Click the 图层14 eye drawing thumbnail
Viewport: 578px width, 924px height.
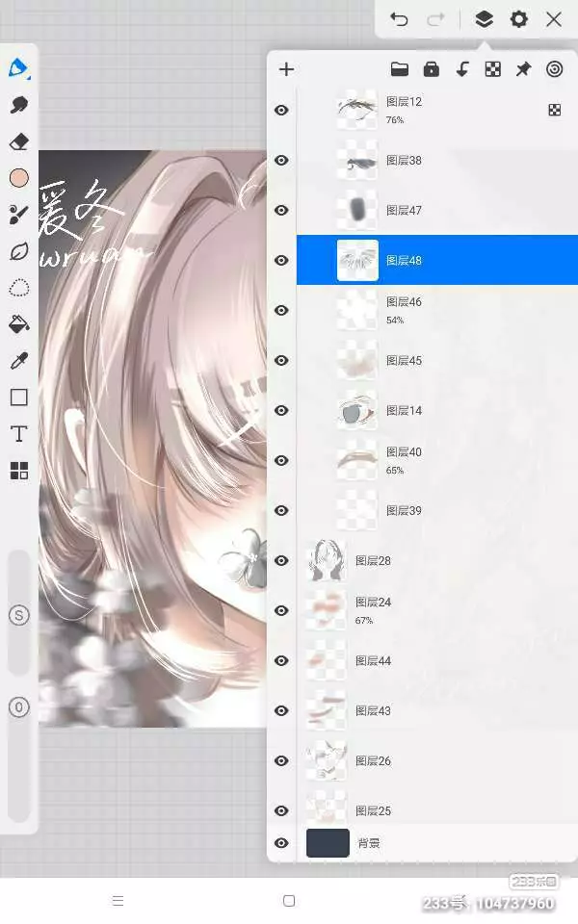(x=357, y=410)
